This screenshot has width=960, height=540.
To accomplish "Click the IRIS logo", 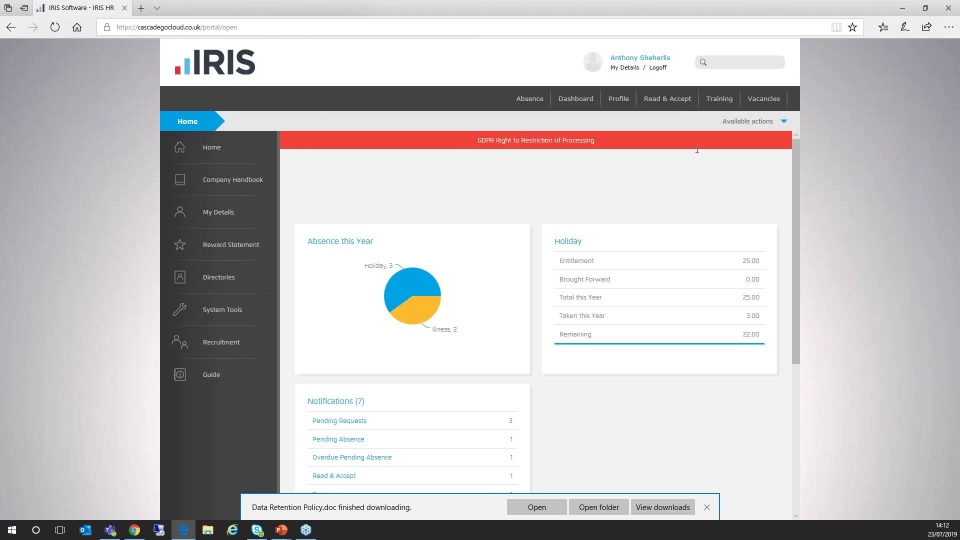I will [215, 62].
